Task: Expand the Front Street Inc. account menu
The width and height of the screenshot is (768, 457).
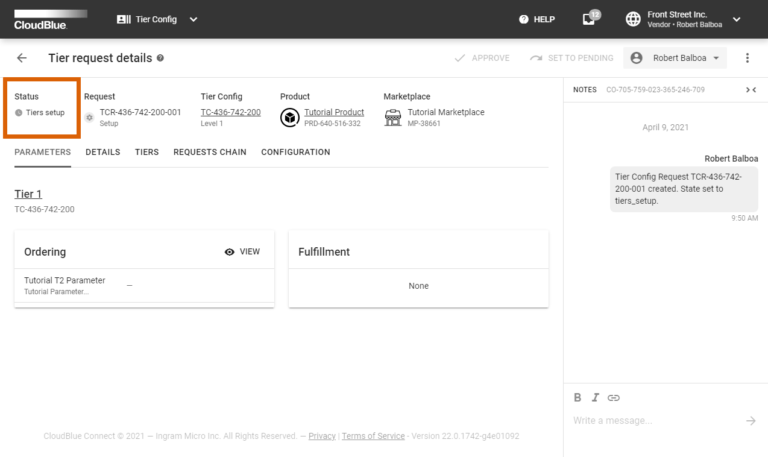Action: (736, 19)
